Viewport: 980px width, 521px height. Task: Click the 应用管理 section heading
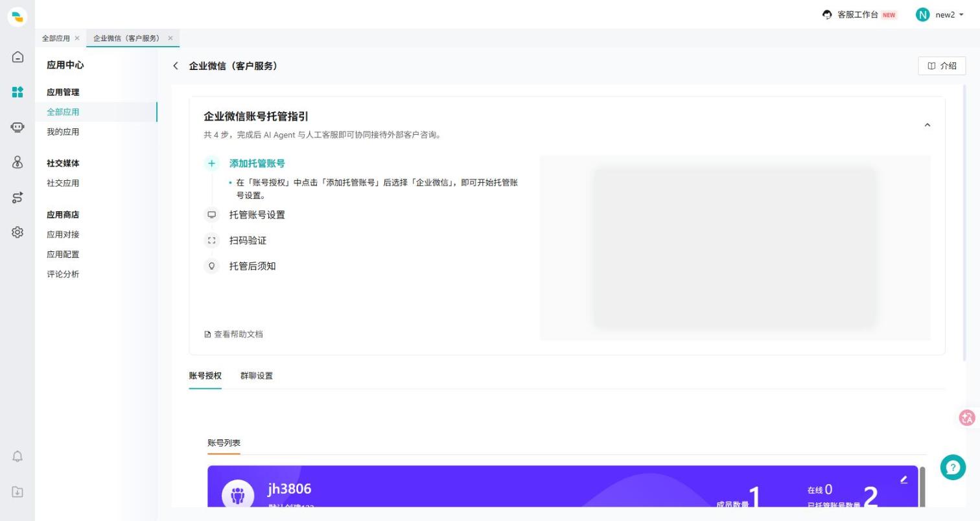coord(63,92)
